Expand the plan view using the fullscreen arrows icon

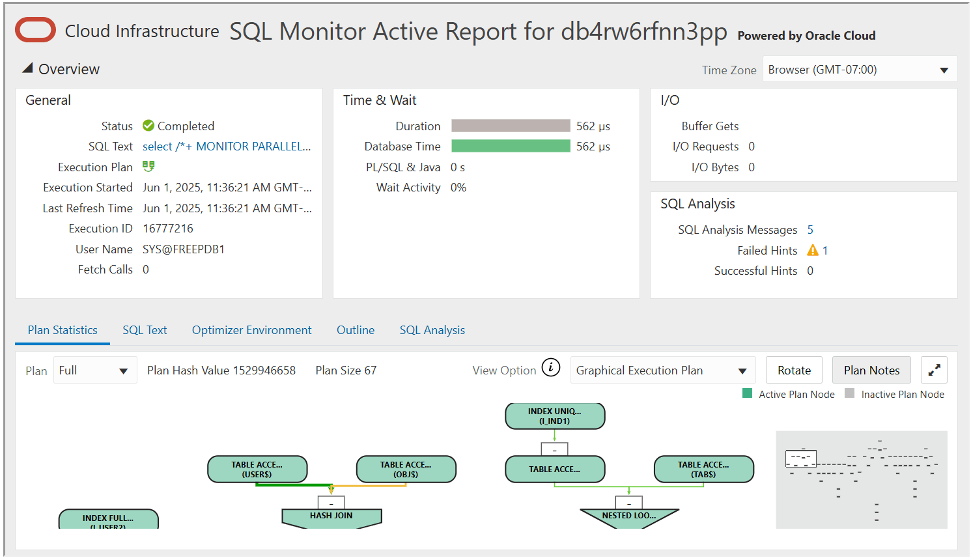point(934,369)
